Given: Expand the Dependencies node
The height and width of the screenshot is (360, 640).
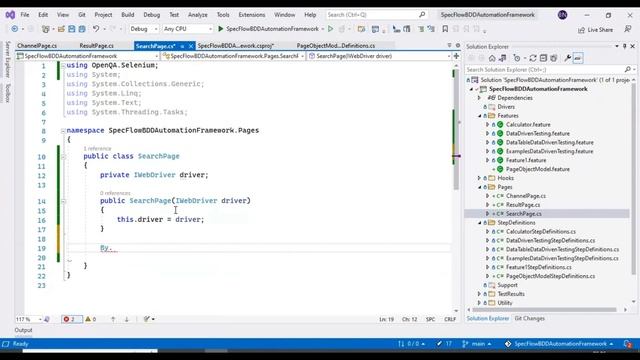Looking at the screenshot, I should (480, 98).
